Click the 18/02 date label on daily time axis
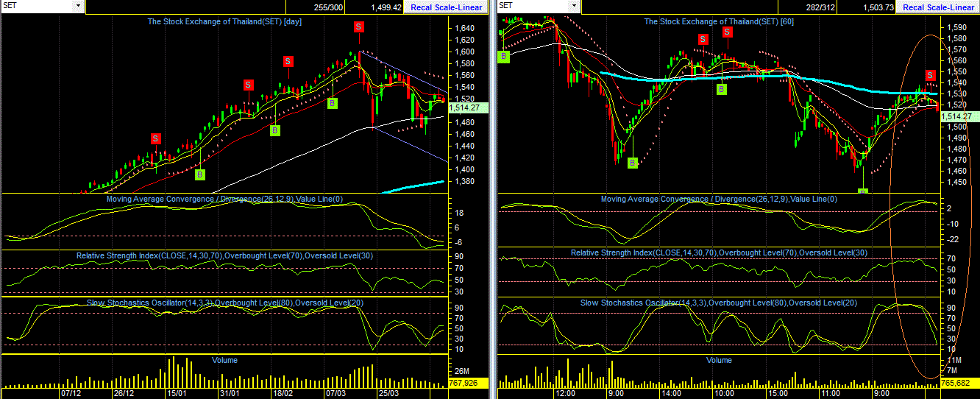 (282, 394)
